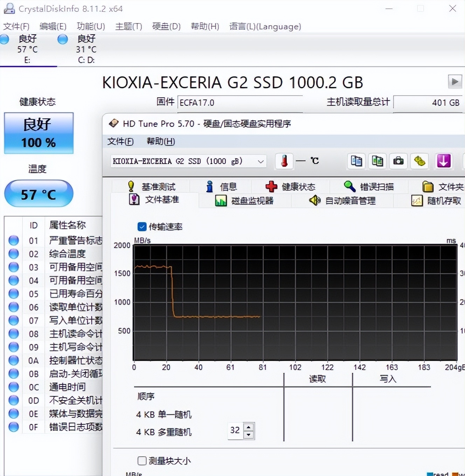The height and width of the screenshot is (476, 465).
Task: Open the 功能(U) menu in CrystalDiskInfo
Action: 90,26
